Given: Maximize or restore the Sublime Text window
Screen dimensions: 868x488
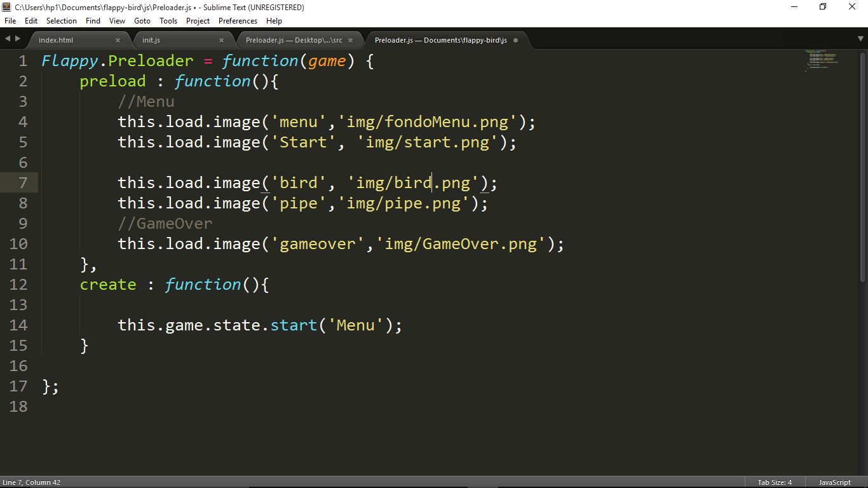Looking at the screenshot, I should pos(823,7).
